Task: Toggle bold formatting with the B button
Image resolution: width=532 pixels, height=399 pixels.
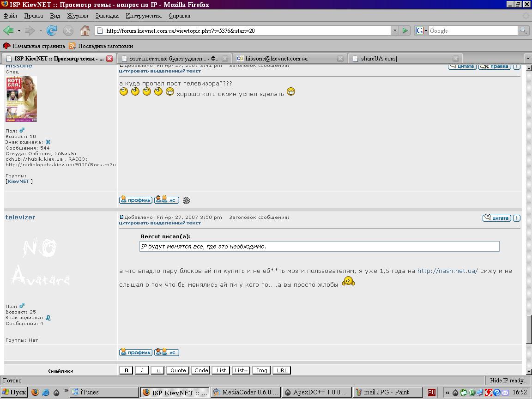Action: pos(126,370)
